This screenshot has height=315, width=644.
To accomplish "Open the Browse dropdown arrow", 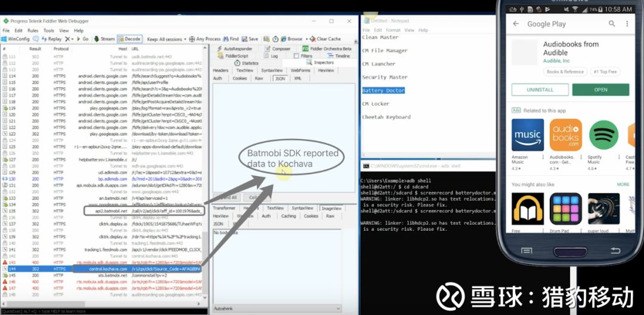I will 306,39.
